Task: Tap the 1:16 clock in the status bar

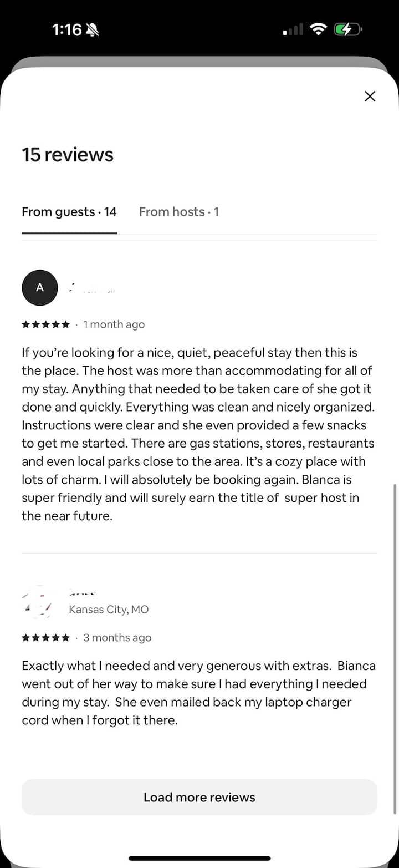Action: pos(66,30)
